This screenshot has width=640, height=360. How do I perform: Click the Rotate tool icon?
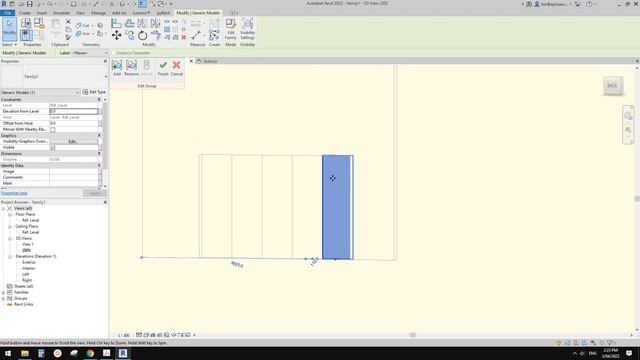click(x=142, y=36)
